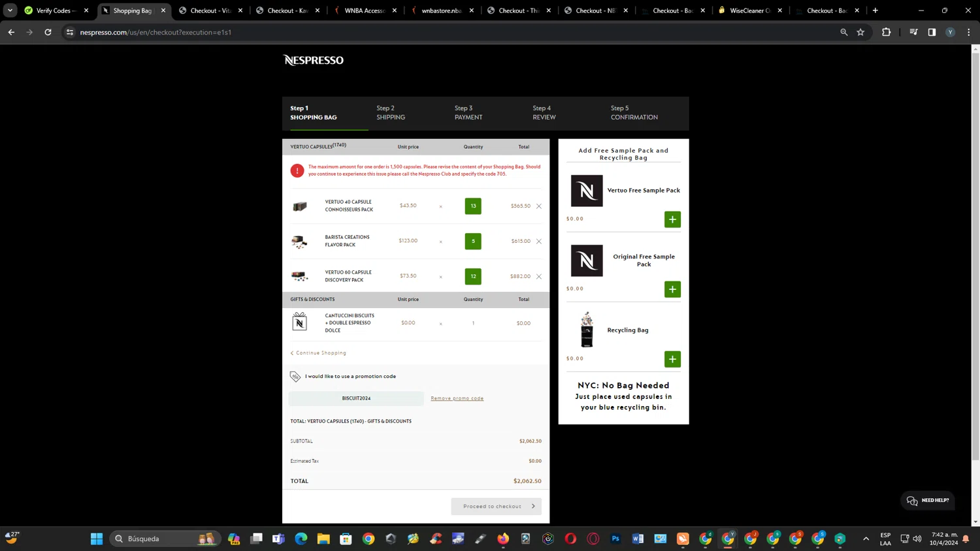This screenshot has height=551, width=980.
Task: Add Vertuo Free Sample Pack
Action: point(672,219)
